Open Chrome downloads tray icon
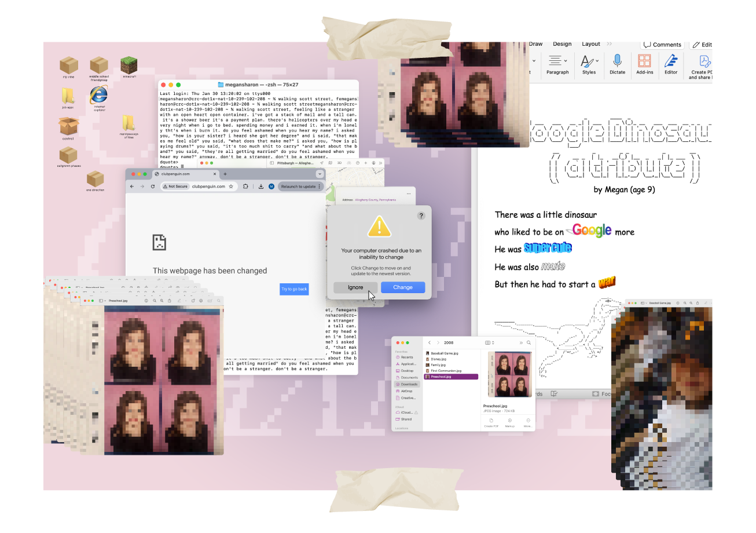The image size is (756, 533). tap(261, 187)
